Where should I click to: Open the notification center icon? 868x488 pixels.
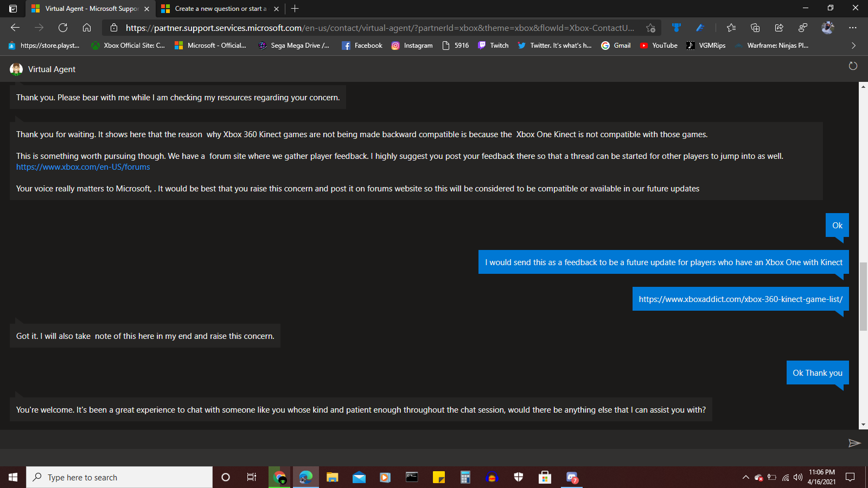point(850,477)
